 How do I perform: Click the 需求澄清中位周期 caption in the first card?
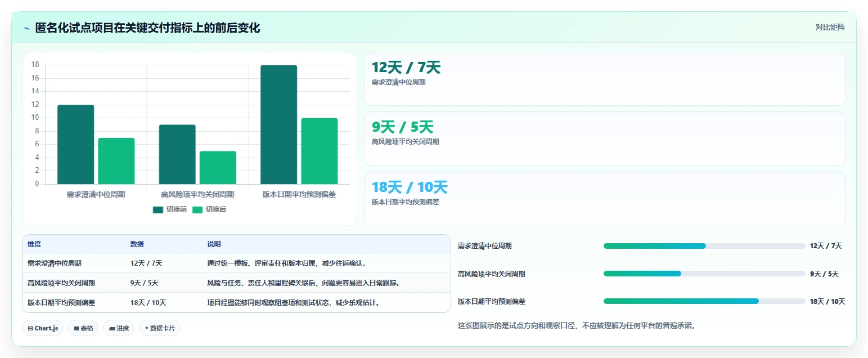398,82
